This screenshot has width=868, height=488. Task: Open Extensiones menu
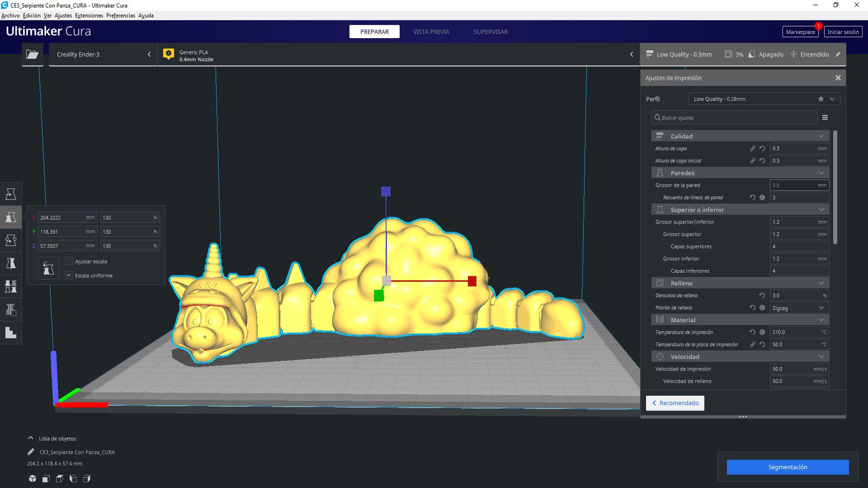pyautogui.click(x=89, y=15)
